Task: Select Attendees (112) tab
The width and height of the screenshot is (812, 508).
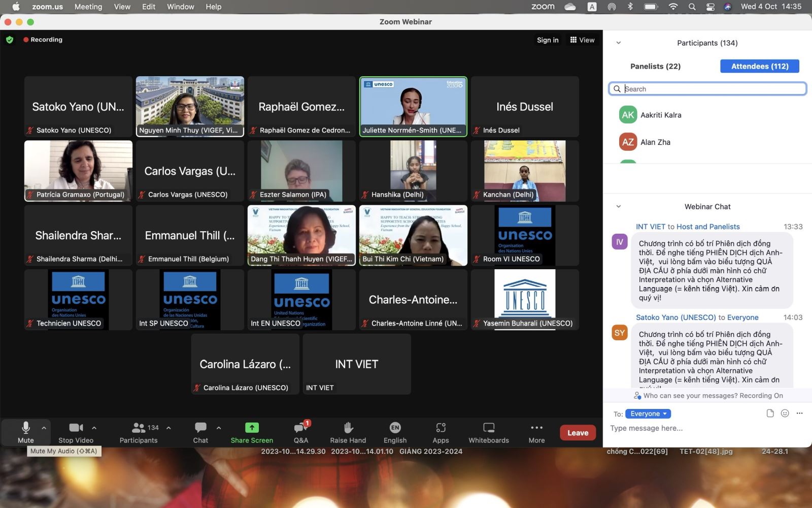Action: pyautogui.click(x=760, y=66)
